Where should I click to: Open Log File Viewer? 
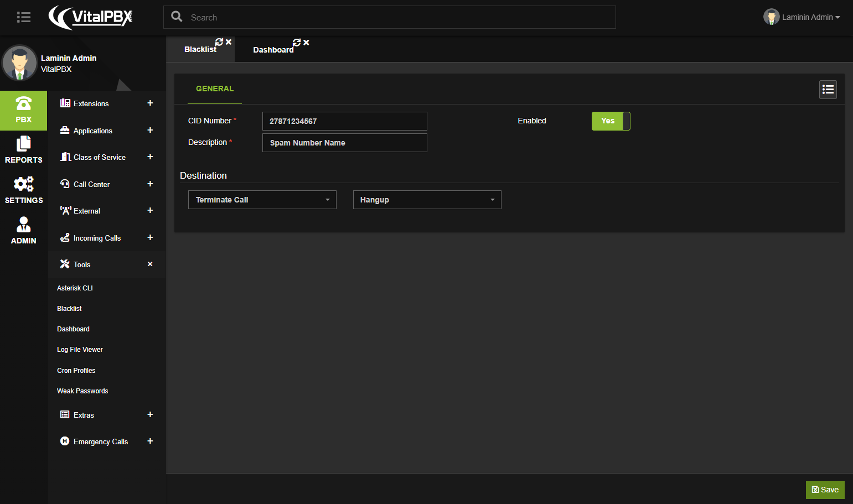tap(80, 350)
